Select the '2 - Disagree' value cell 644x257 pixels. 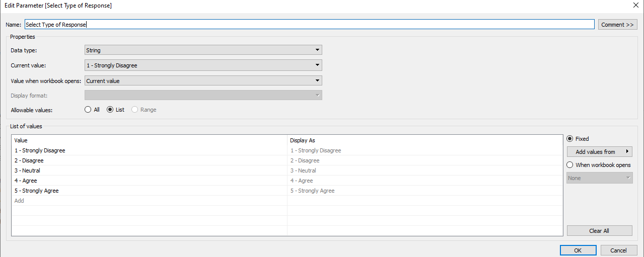pyautogui.click(x=29, y=160)
